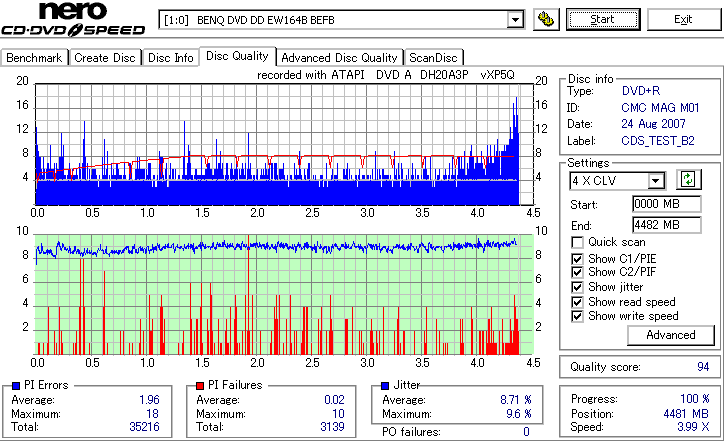
Task: Toggle the Show C2/PIF checkbox
Action: (x=577, y=272)
